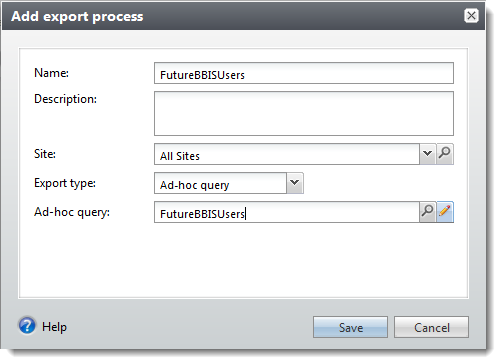Select the Ad-hoc query export type box

tap(220, 183)
